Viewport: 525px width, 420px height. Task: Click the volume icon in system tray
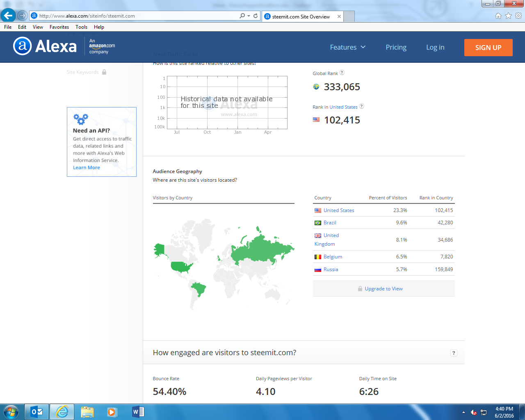point(474,412)
